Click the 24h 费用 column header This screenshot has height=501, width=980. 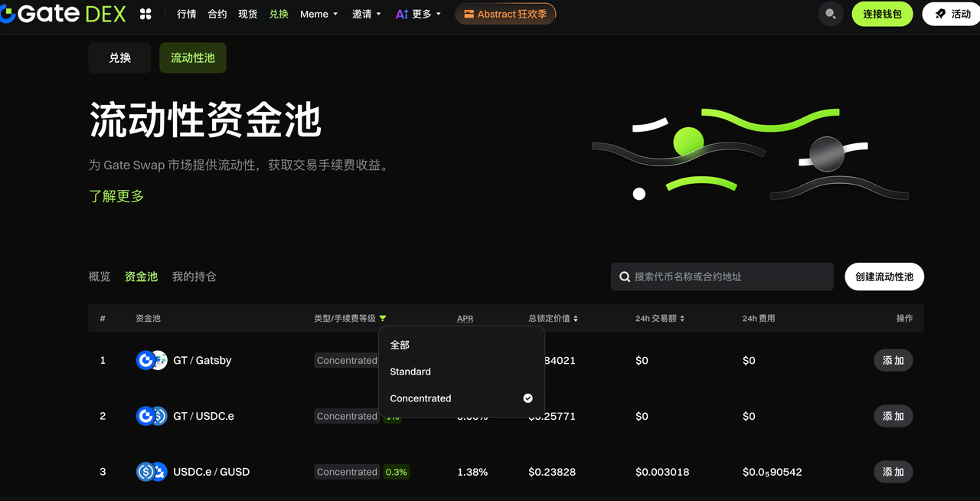(x=759, y=318)
